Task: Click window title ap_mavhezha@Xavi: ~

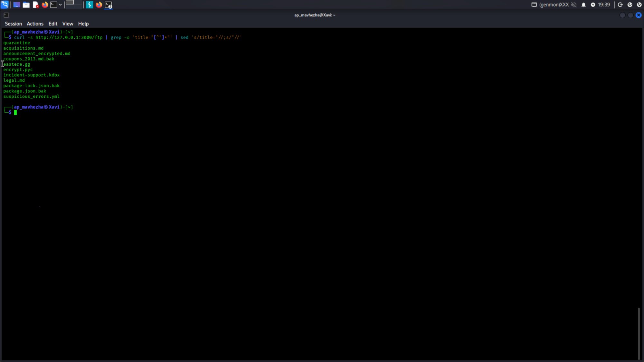Action: coord(315,15)
